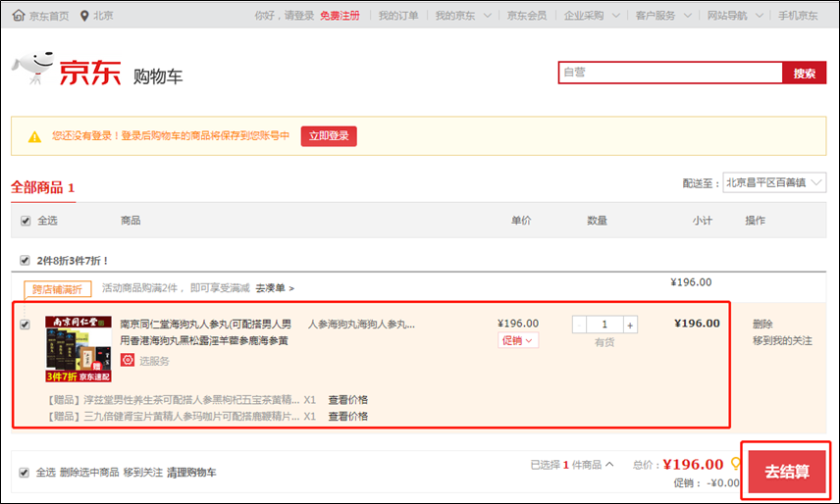Click the location pin icon beside 北京
840x504 pixels.
point(84,16)
